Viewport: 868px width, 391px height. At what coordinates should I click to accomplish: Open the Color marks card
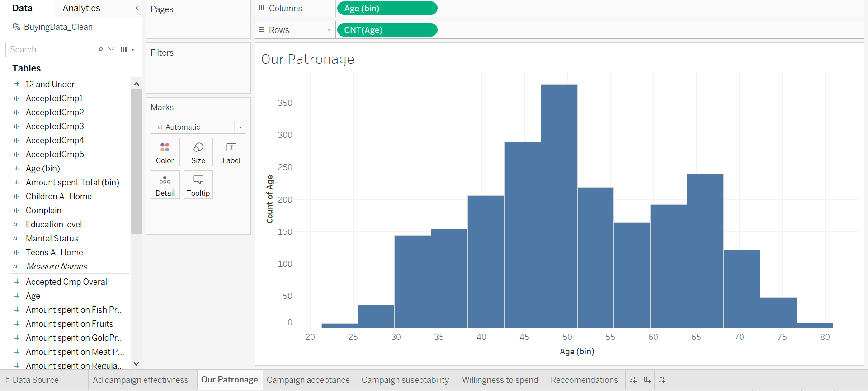tap(165, 152)
